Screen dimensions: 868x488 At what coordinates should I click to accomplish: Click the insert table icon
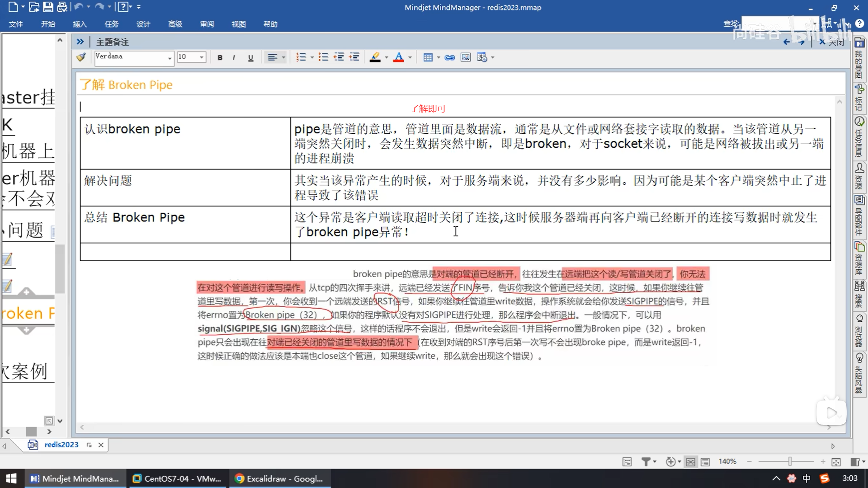tap(428, 57)
